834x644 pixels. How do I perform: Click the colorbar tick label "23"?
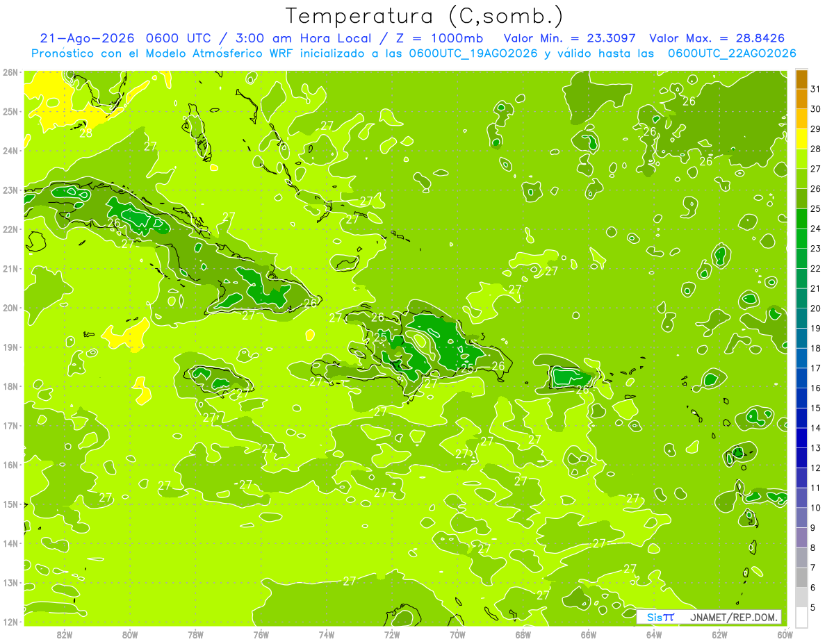(x=816, y=248)
